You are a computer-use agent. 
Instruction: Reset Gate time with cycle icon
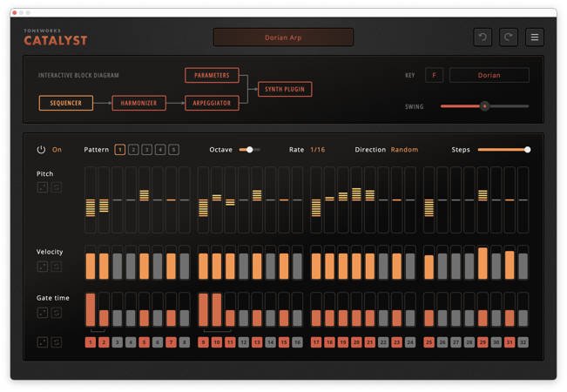57,312
